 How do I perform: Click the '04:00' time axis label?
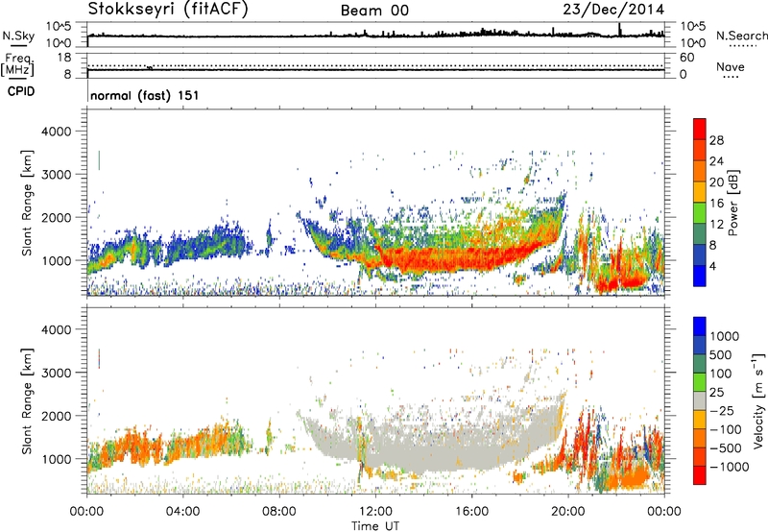(182, 512)
